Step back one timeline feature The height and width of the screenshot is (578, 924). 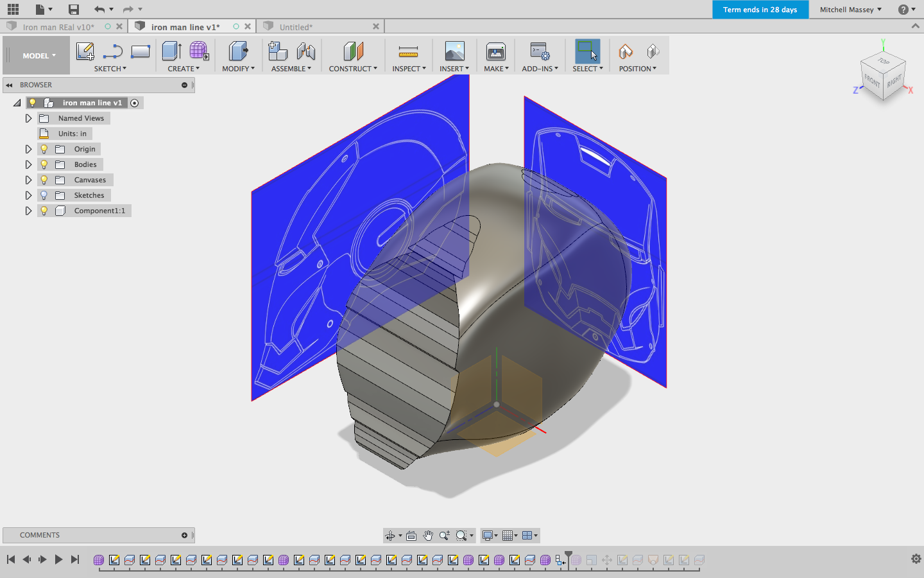pyautogui.click(x=26, y=559)
